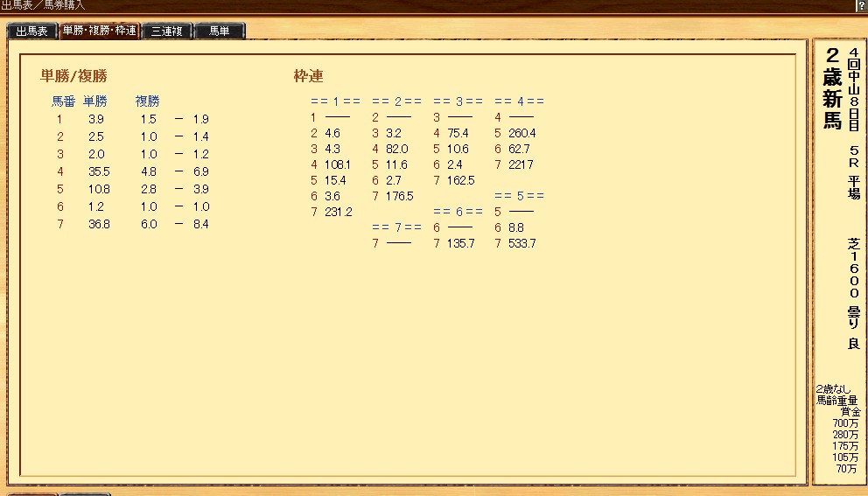Click the 芝1600 course distance text
The height and width of the screenshot is (496, 868).
pos(853,268)
